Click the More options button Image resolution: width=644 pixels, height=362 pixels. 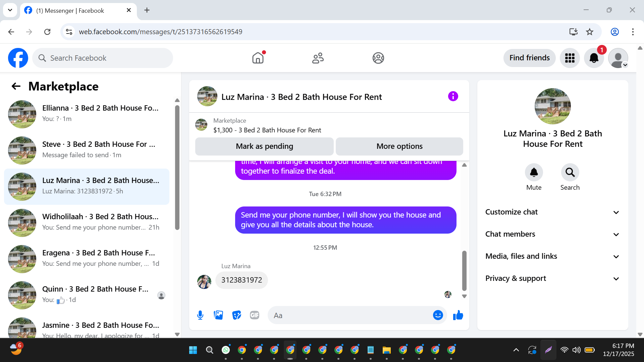pyautogui.click(x=399, y=146)
